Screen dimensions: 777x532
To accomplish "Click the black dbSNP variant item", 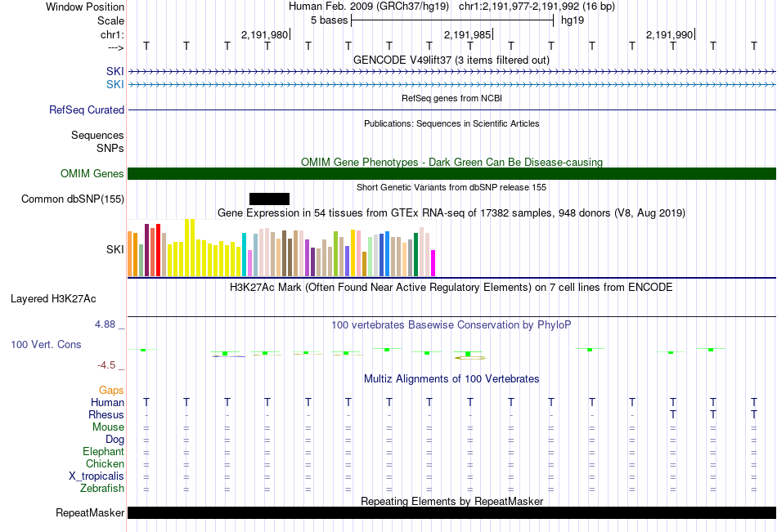I will coord(269,199).
